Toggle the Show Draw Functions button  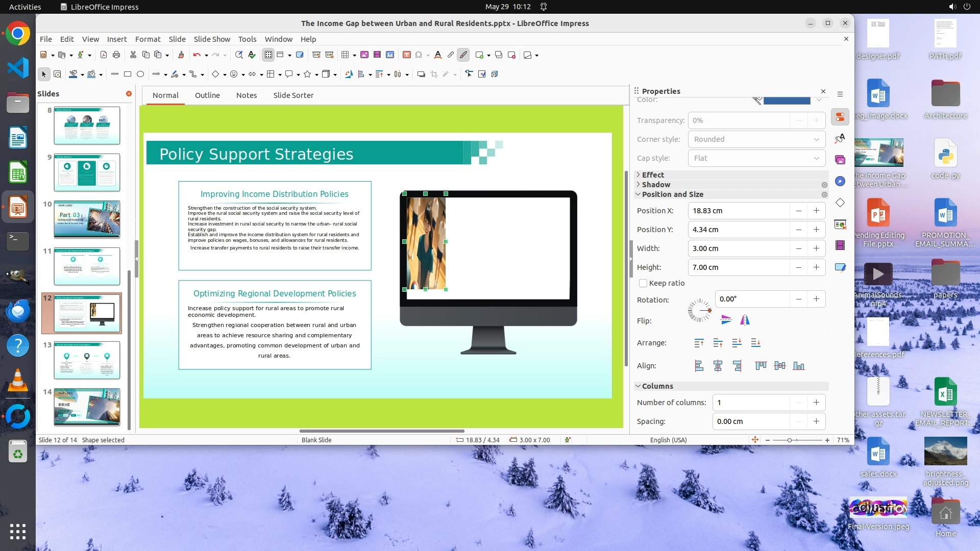463,55
